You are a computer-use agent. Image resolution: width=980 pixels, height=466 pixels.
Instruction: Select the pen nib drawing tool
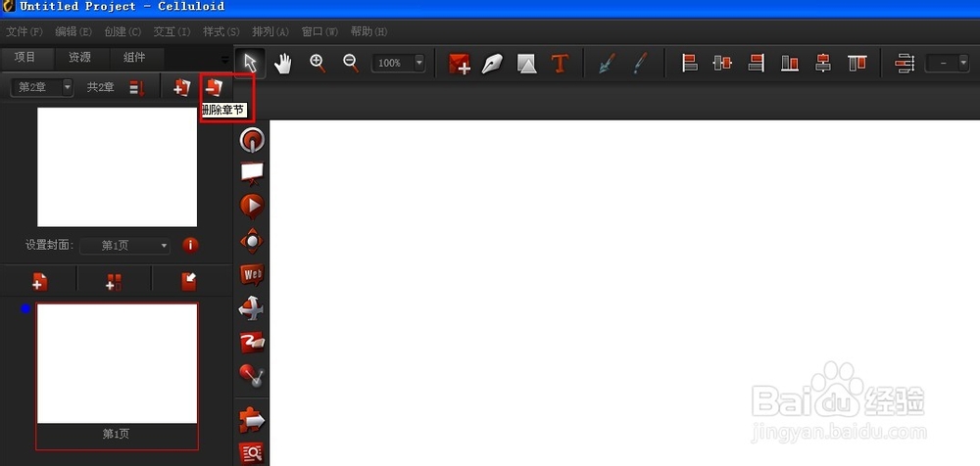click(x=493, y=64)
